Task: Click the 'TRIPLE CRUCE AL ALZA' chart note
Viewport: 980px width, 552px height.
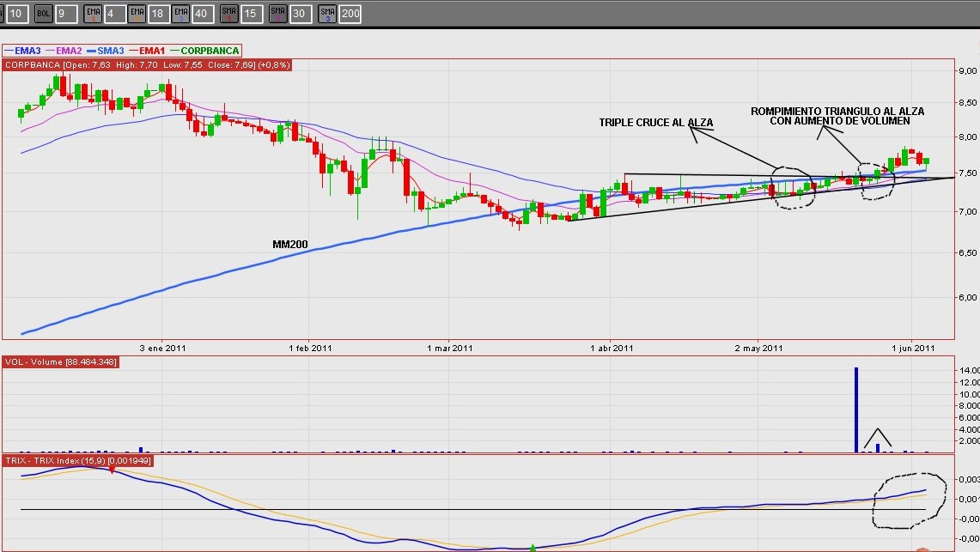Action: pos(655,123)
